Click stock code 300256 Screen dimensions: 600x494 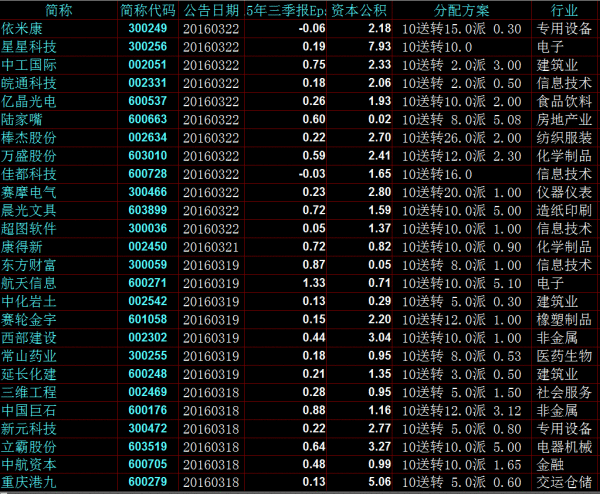(x=148, y=46)
